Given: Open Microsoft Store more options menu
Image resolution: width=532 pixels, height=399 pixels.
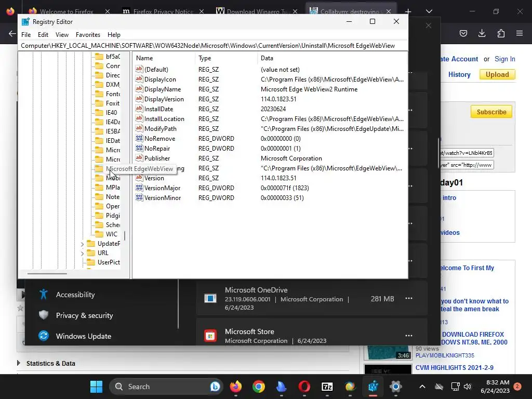Looking at the screenshot, I should coord(409,336).
